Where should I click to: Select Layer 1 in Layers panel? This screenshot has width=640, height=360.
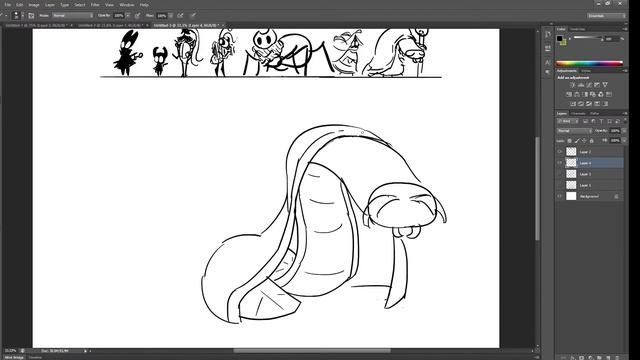point(590,185)
